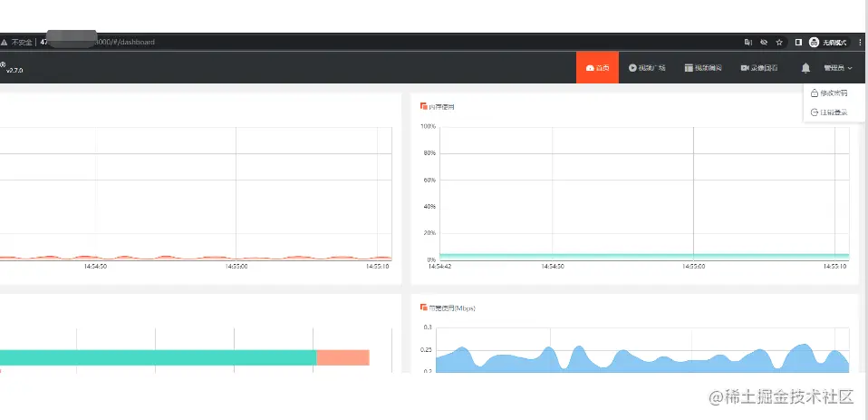Click the teal memory usage line
Screen dimensions: 868x420
[644, 256]
